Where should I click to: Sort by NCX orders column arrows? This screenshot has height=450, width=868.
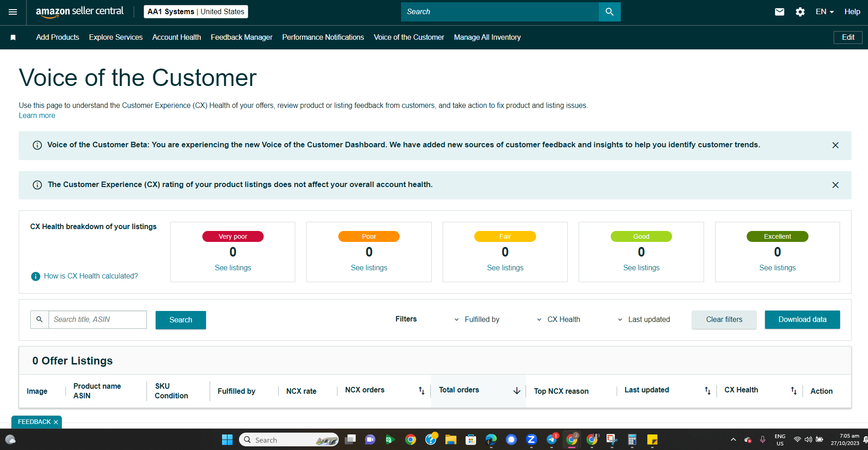422,391
